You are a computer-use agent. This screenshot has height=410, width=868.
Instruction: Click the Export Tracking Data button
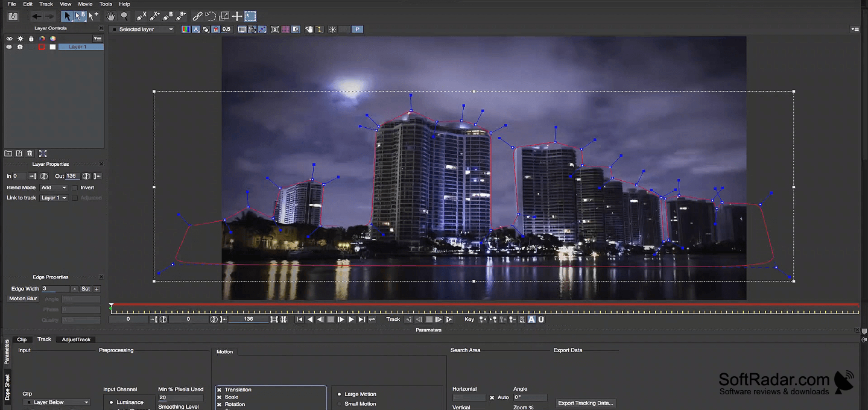pyautogui.click(x=585, y=403)
